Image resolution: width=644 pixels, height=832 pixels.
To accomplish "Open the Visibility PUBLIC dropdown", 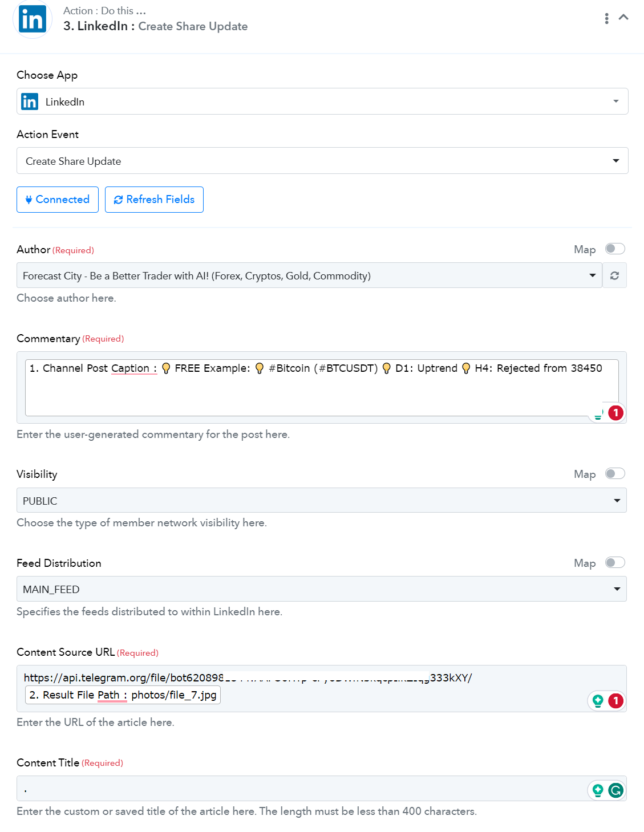I will click(x=322, y=500).
